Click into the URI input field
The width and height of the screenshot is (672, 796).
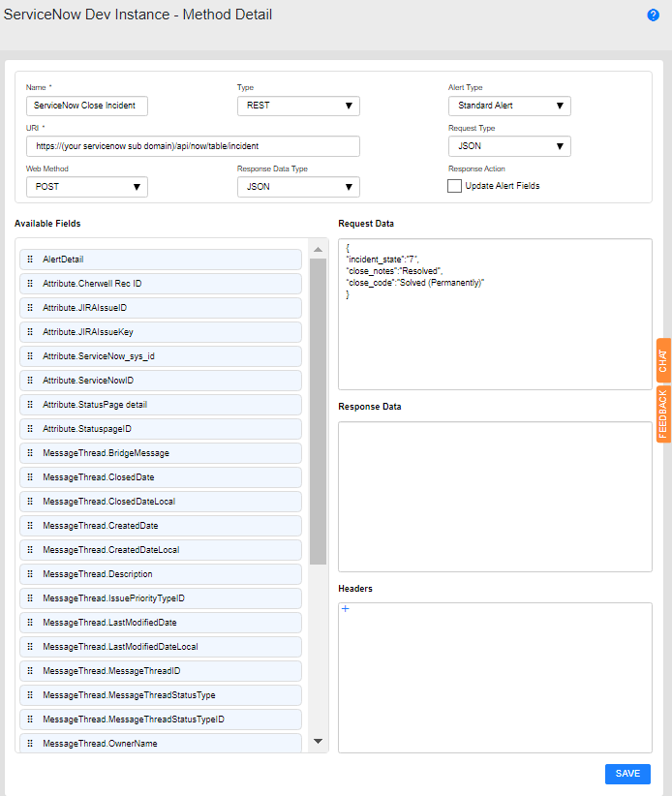(193, 146)
